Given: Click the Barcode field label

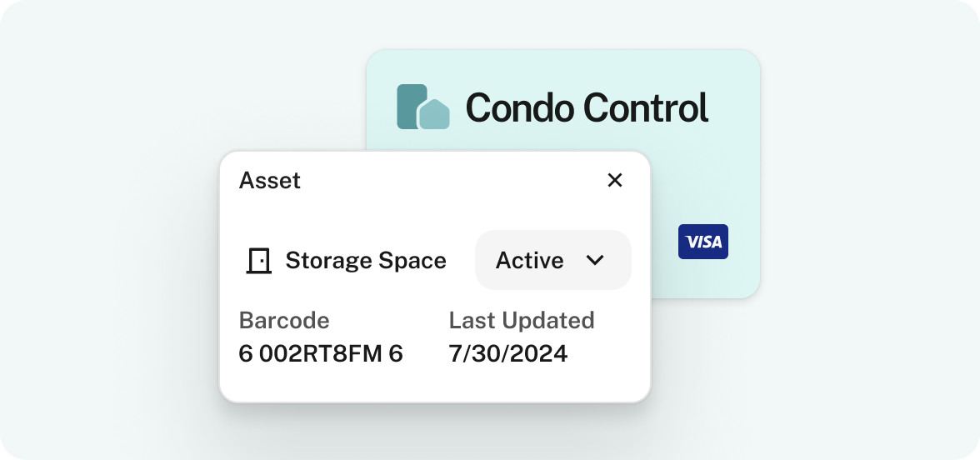Looking at the screenshot, I should [x=283, y=320].
